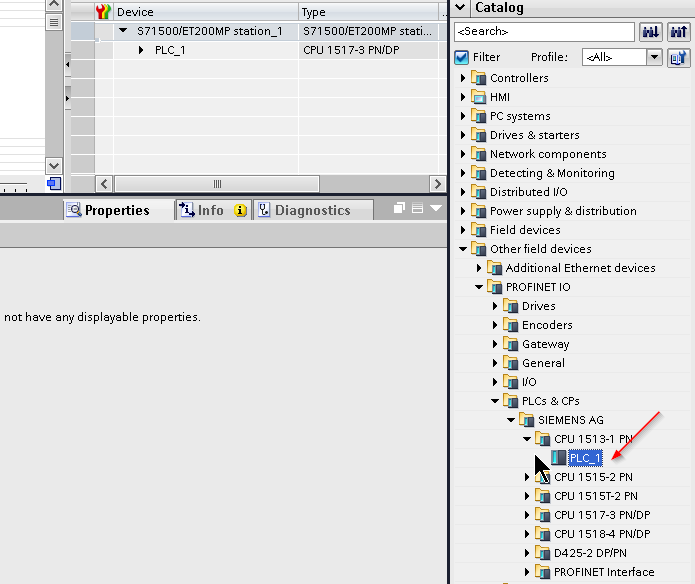Expand the PLC_1 device row
The width and height of the screenshot is (695, 584).
coord(141,51)
